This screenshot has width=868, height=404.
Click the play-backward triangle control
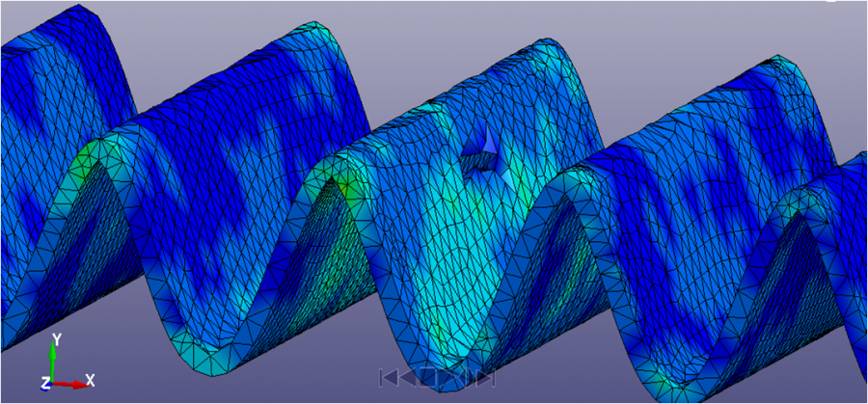tap(408, 378)
